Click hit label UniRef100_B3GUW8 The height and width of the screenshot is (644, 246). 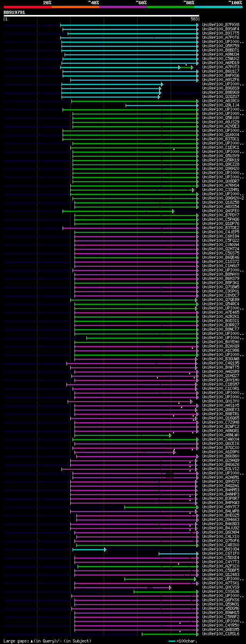[221, 359]
